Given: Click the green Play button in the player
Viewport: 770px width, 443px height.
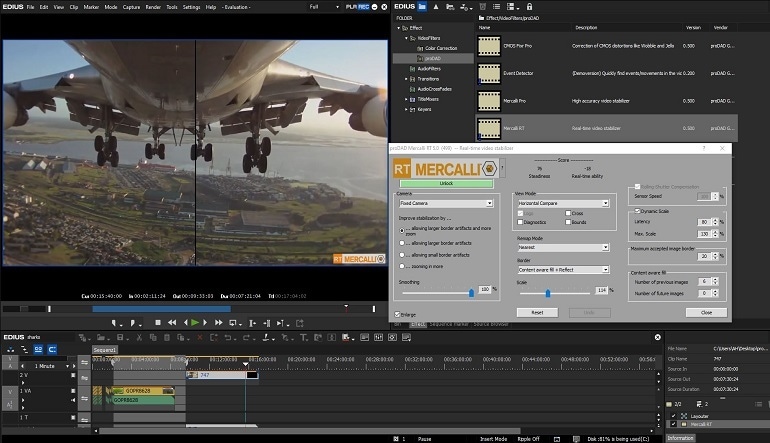Looking at the screenshot, I should click(195, 323).
